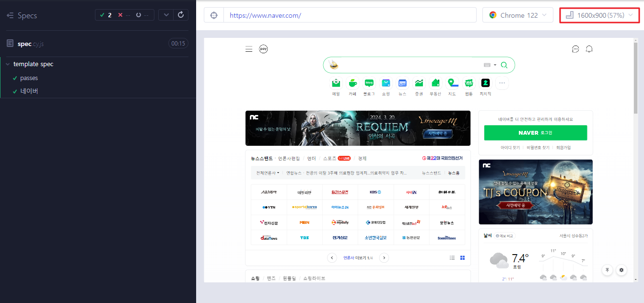Click the Naver Pay icon
The image size is (644, 303).
click(263, 49)
